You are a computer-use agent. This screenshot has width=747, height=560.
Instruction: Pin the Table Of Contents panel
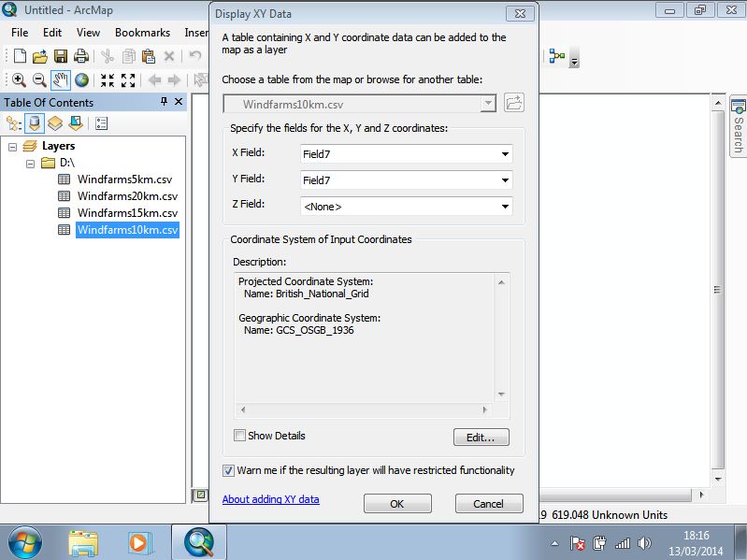pyautogui.click(x=164, y=101)
